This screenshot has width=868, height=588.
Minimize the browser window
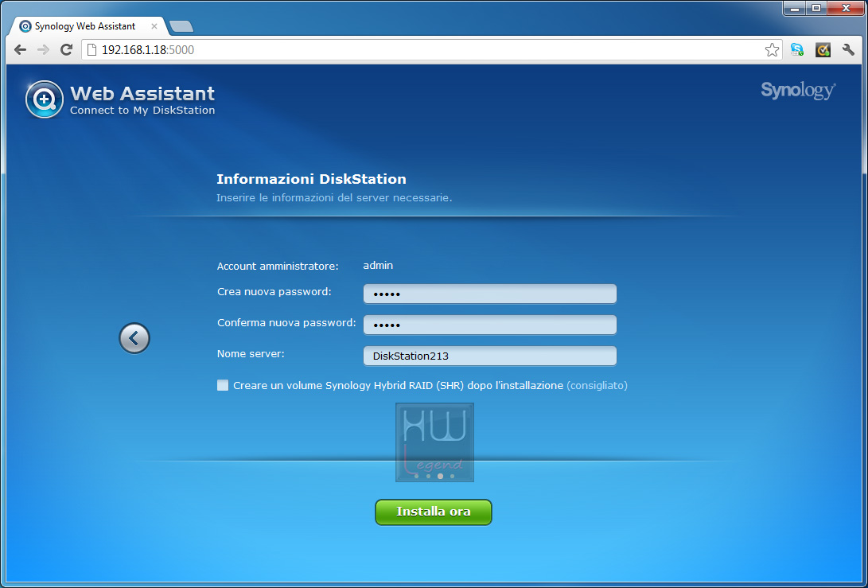[795, 8]
